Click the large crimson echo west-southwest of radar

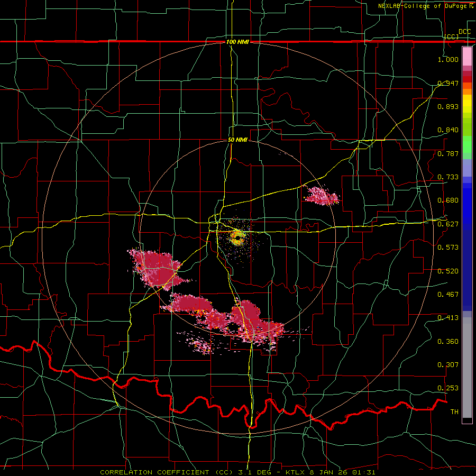pos(158,269)
